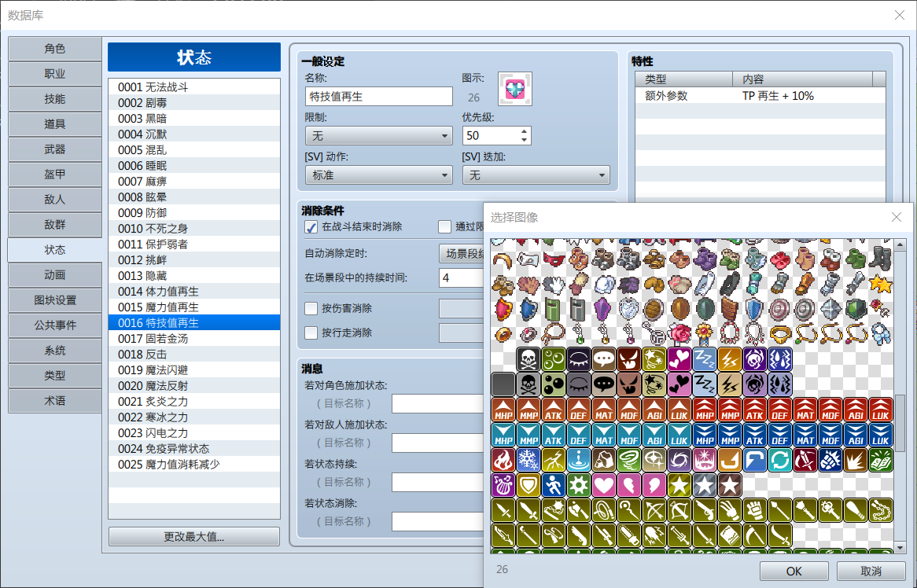Click the 在场景段中的持续时间 value field

click(462, 277)
